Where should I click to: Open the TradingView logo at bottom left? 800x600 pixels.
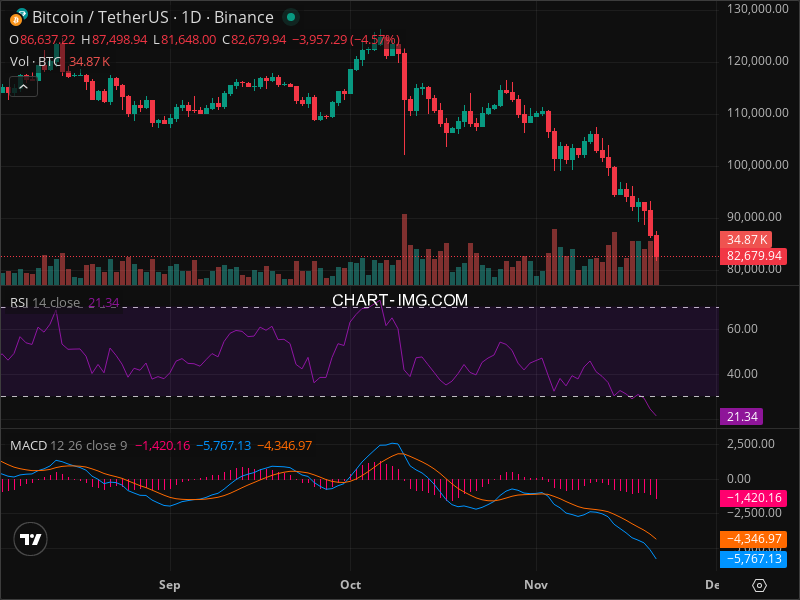[x=31, y=540]
